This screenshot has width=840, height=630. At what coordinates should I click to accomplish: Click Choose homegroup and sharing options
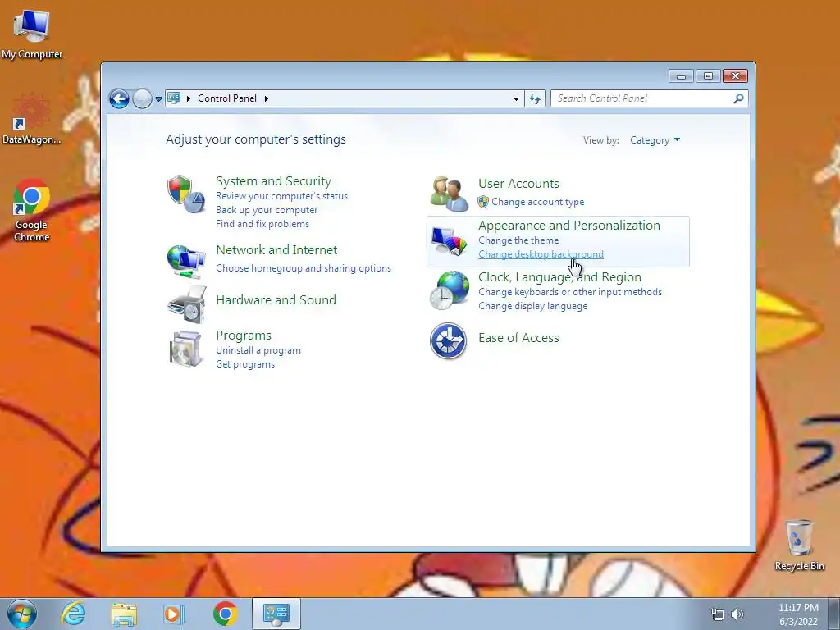pos(304,268)
